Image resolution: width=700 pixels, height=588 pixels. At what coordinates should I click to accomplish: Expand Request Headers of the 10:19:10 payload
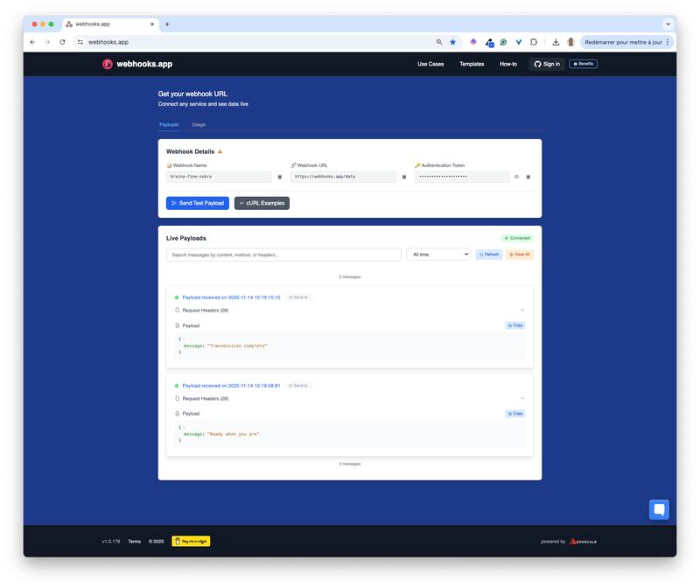pyautogui.click(x=522, y=310)
